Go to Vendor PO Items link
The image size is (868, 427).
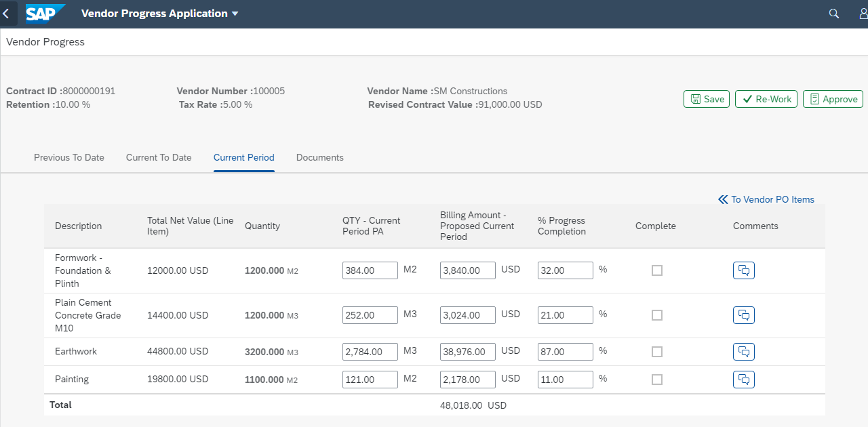766,199
